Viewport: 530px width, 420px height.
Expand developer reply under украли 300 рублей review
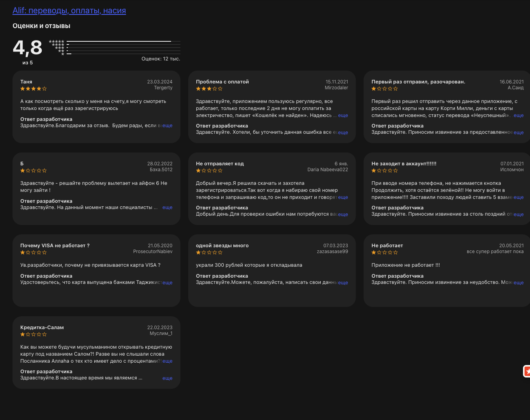[343, 283]
